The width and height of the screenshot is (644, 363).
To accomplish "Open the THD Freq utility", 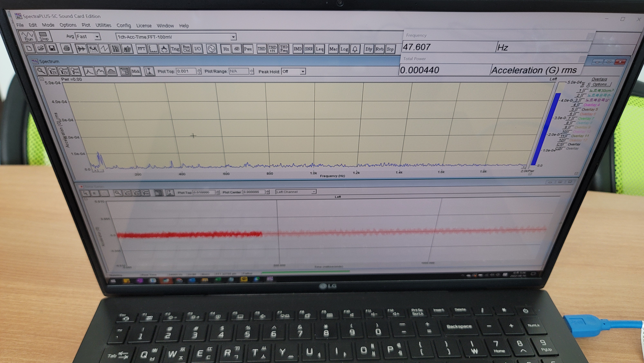I will (x=284, y=49).
